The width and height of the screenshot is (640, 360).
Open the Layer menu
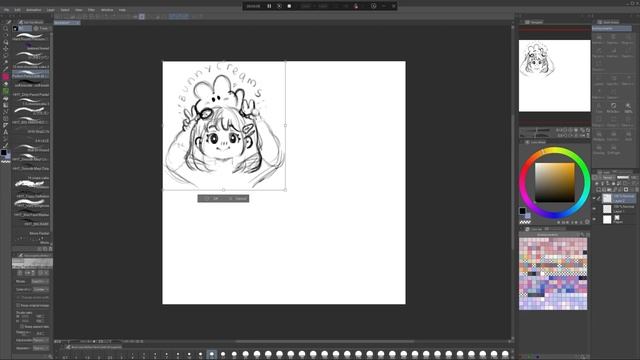point(51,10)
